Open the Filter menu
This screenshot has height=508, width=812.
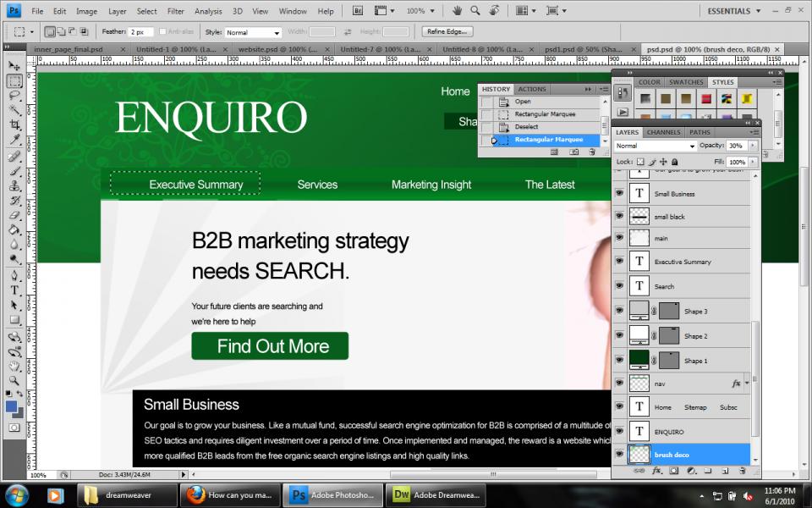(x=176, y=11)
